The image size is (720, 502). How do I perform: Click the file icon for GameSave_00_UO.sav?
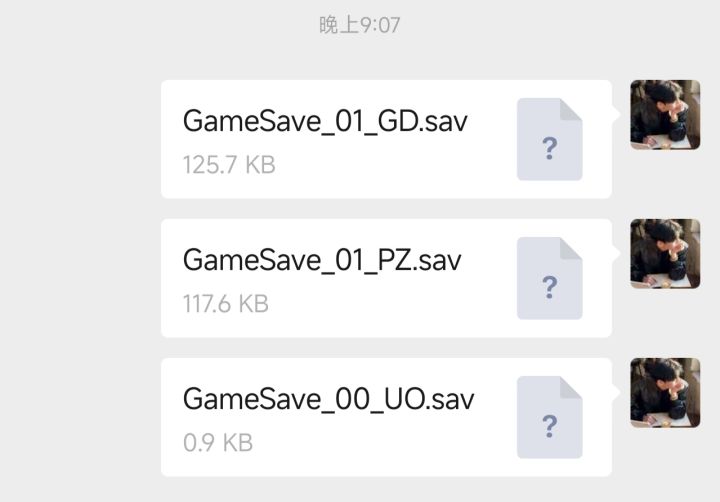point(549,417)
